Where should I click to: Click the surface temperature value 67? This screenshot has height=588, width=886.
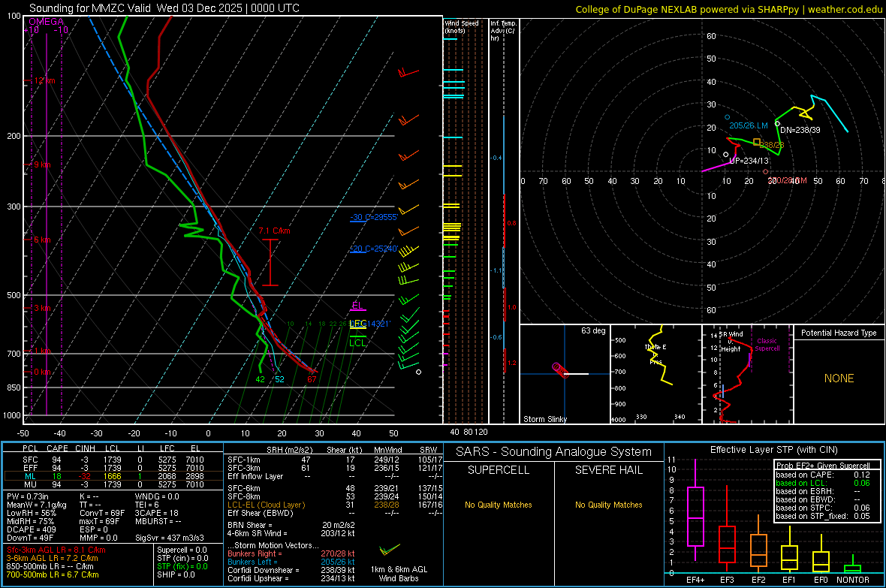(312, 379)
